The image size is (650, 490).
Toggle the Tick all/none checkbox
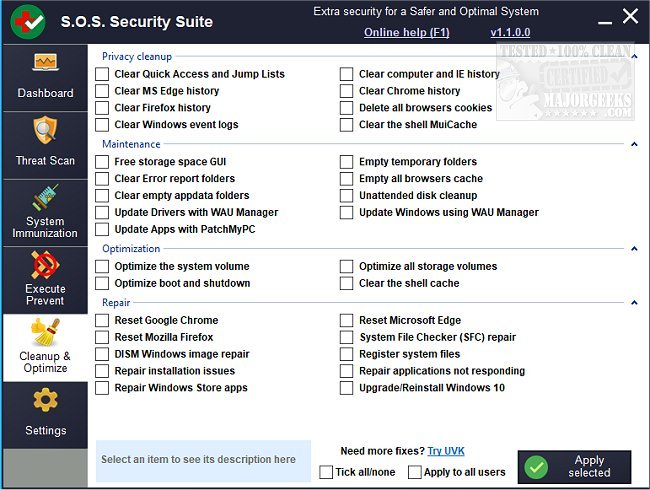[326, 472]
